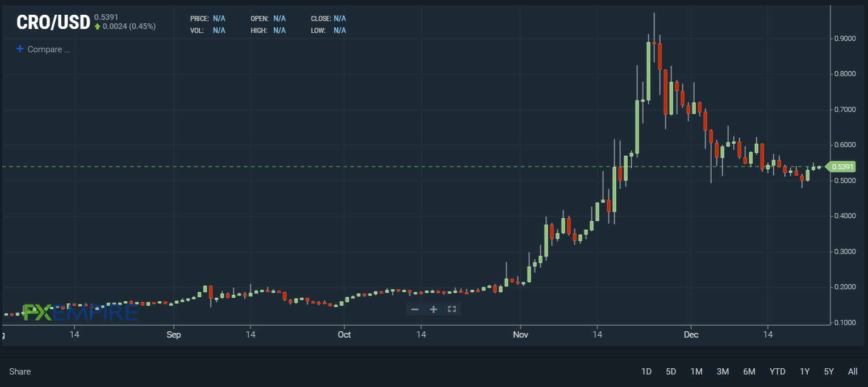
Task: Show the 6M time range
Action: 749,372
